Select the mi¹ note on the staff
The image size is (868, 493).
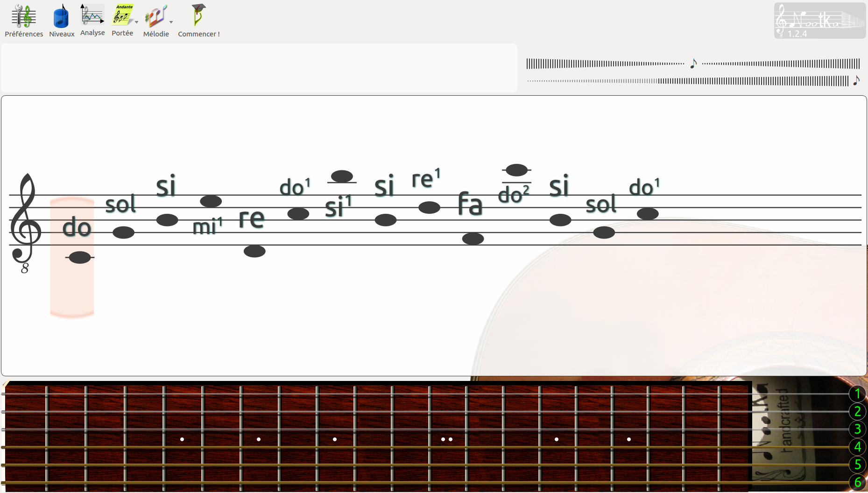pyautogui.click(x=211, y=201)
